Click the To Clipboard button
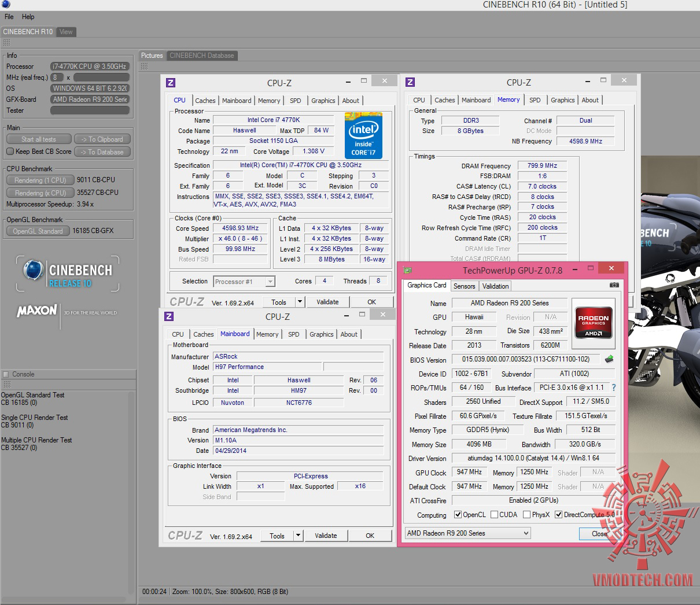The height and width of the screenshot is (605, 700). point(102,139)
